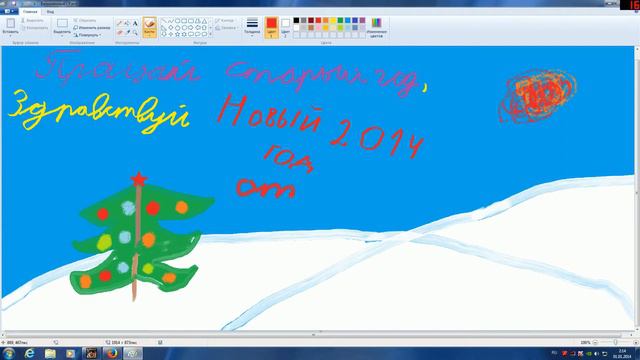
Task: Click the Crop (Обрезать) command
Action: pos(85,20)
